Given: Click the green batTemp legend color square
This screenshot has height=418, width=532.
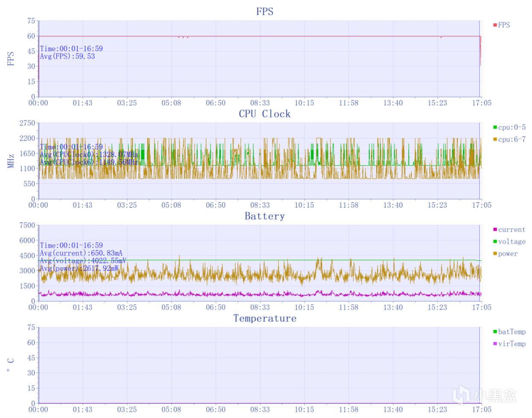Looking at the screenshot, I should coord(495,332).
